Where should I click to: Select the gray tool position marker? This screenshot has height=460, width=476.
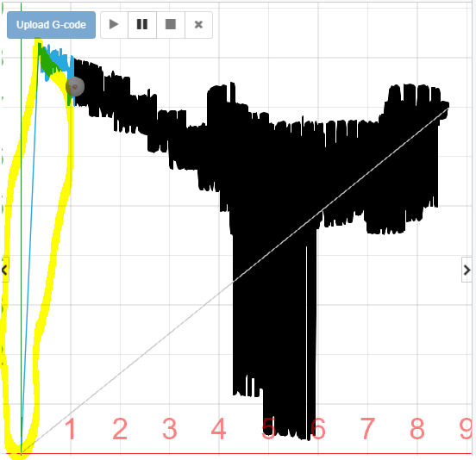coord(75,87)
